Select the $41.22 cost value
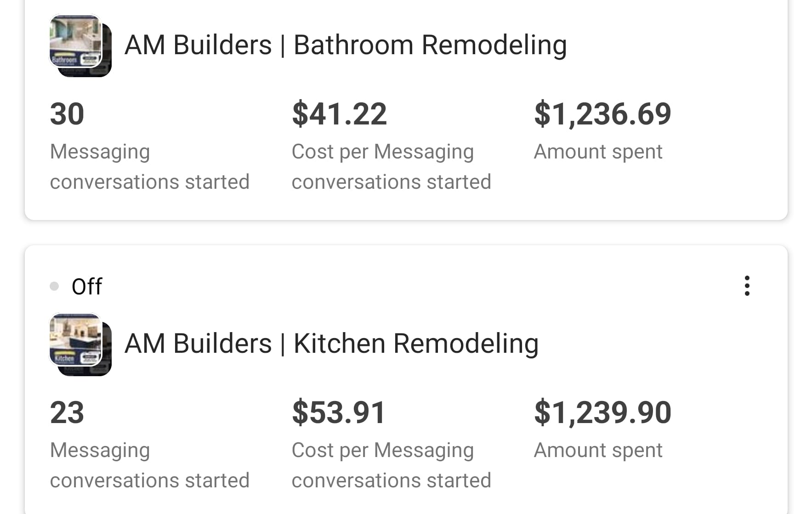Image resolution: width=812 pixels, height=514 pixels. point(339,114)
